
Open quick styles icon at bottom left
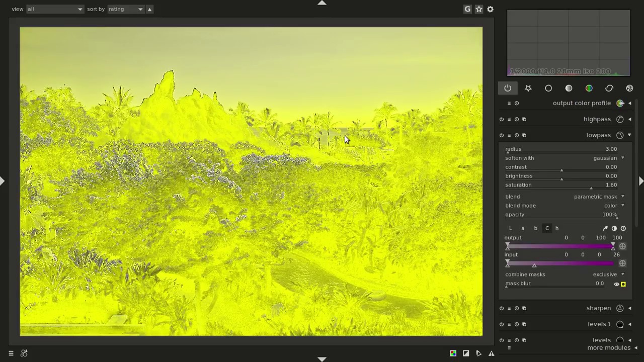(x=24, y=353)
